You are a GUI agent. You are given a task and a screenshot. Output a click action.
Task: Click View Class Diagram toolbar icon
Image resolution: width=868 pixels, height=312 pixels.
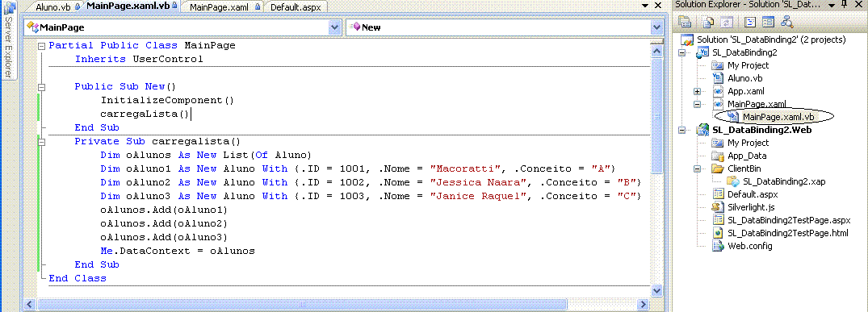tap(787, 22)
